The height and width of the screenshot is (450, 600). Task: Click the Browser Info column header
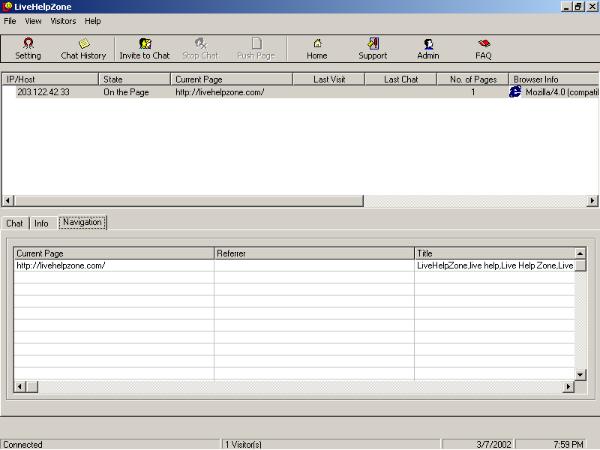coord(553,79)
